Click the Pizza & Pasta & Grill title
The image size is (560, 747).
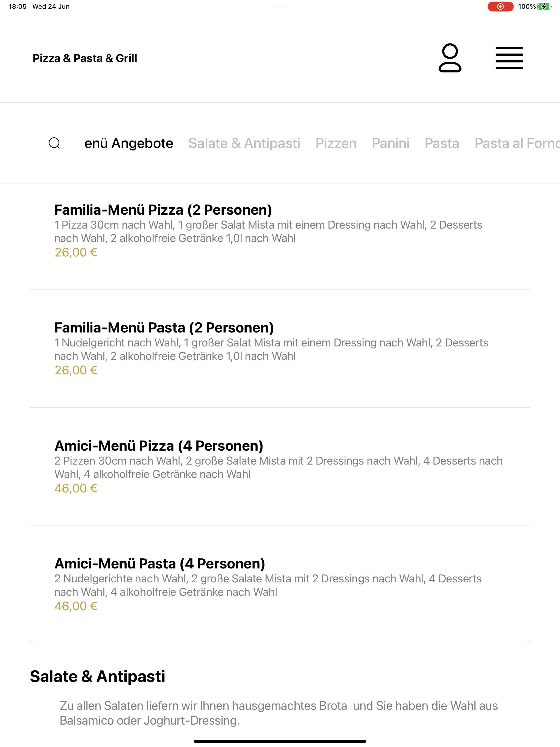point(85,58)
